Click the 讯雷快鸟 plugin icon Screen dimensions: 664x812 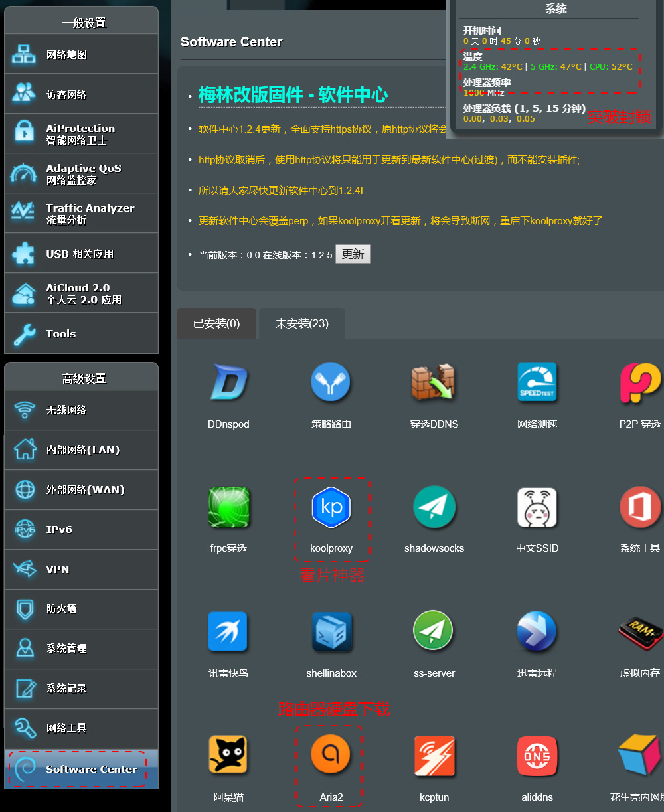pyautogui.click(x=228, y=631)
